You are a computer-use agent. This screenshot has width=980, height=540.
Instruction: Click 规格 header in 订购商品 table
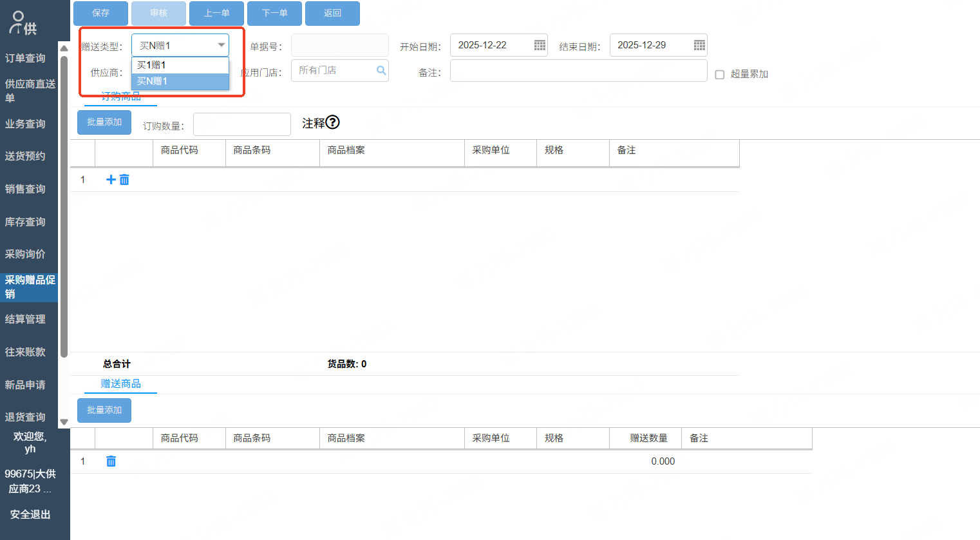(573, 153)
